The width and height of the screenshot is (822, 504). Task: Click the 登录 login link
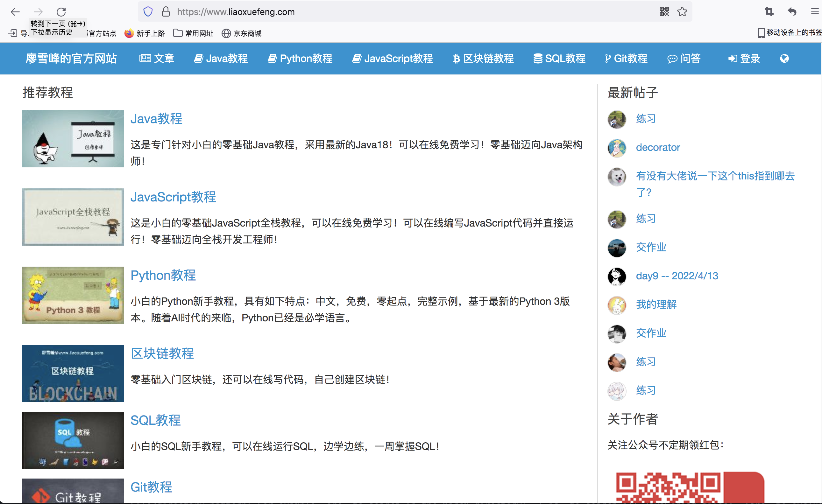coord(744,59)
